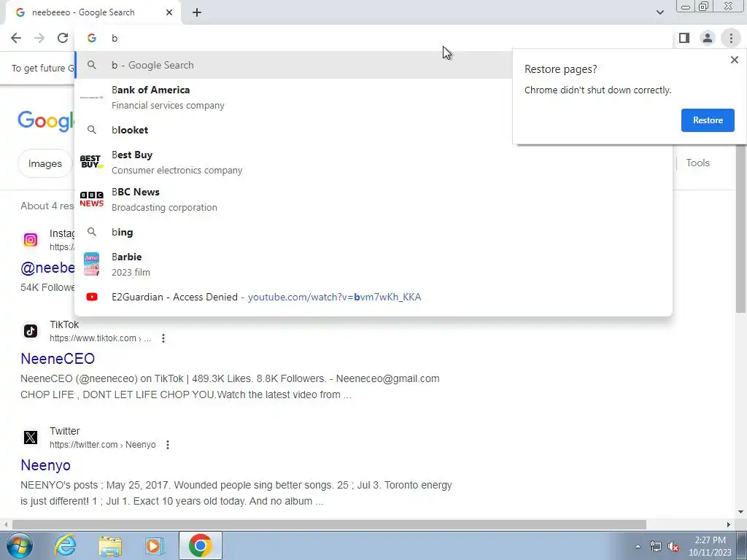
Task: Reload the current page
Action: pos(63,38)
